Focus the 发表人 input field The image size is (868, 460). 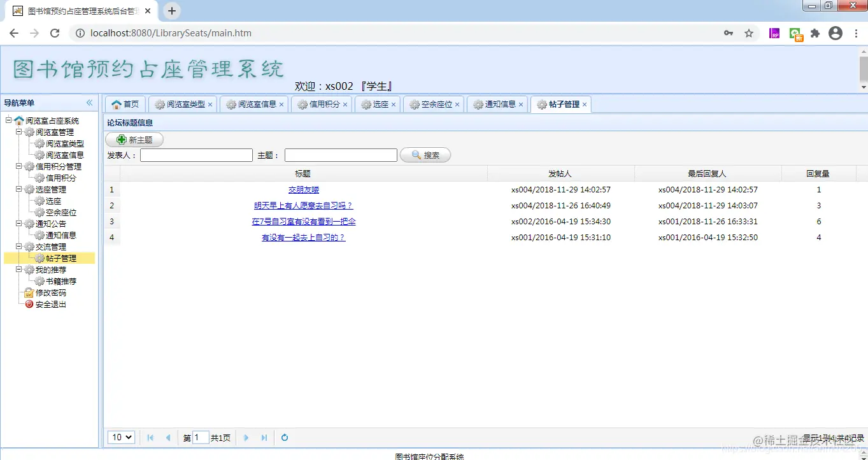click(x=196, y=155)
